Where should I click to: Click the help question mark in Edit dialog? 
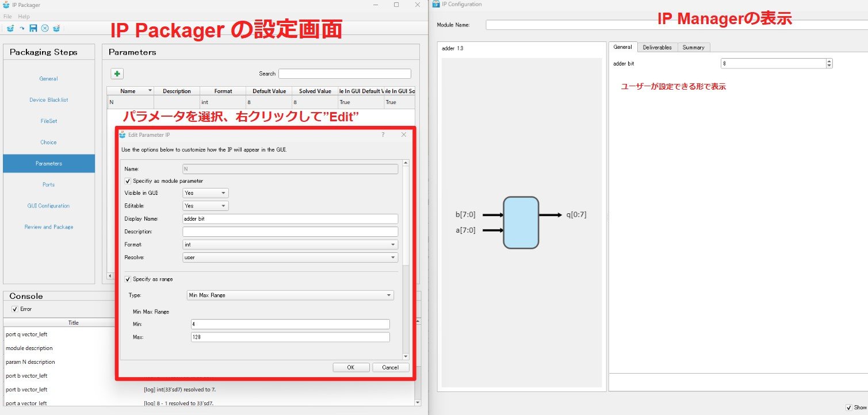(383, 135)
